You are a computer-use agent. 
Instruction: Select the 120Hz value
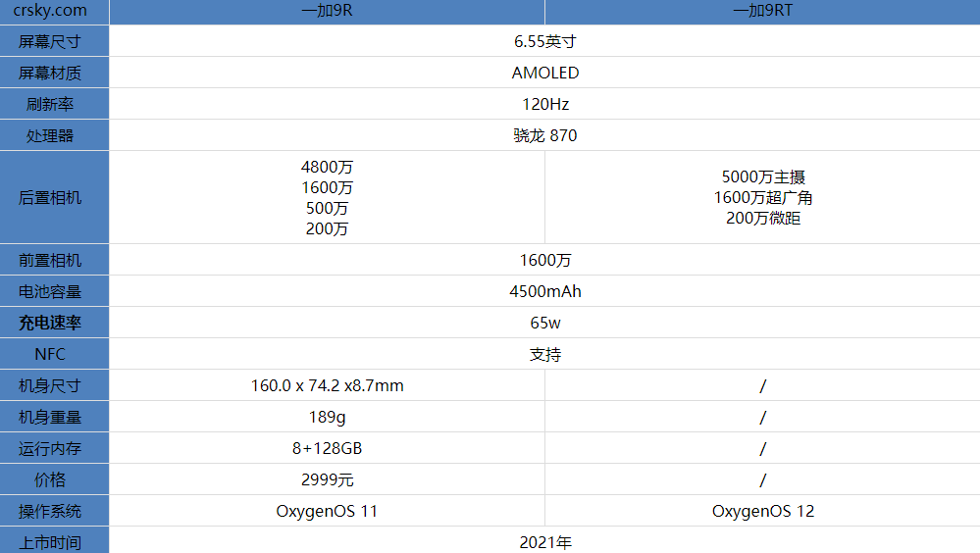[545, 104]
